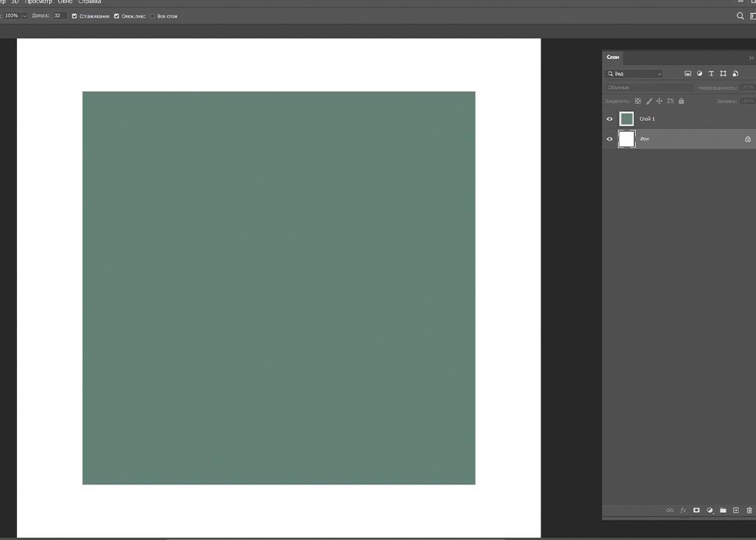This screenshot has height=540, width=756.
Task: Open the Справка menu
Action: [x=89, y=2]
